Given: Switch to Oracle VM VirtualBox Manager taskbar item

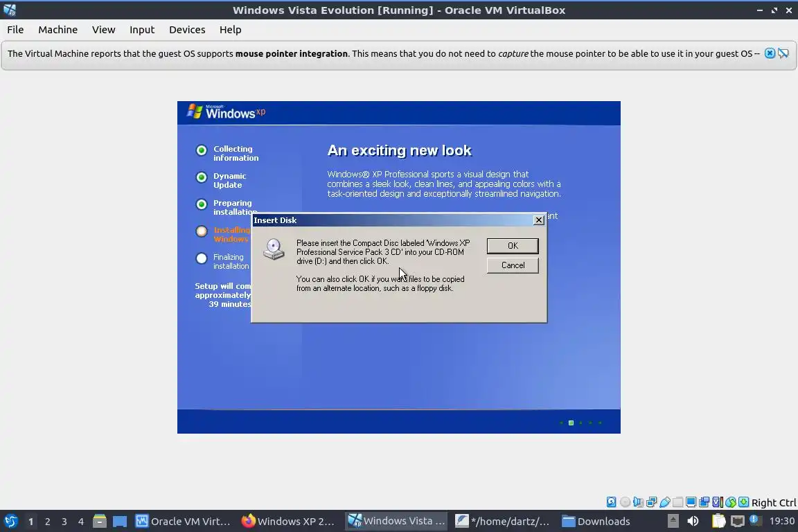Looking at the screenshot, I should (183, 522).
